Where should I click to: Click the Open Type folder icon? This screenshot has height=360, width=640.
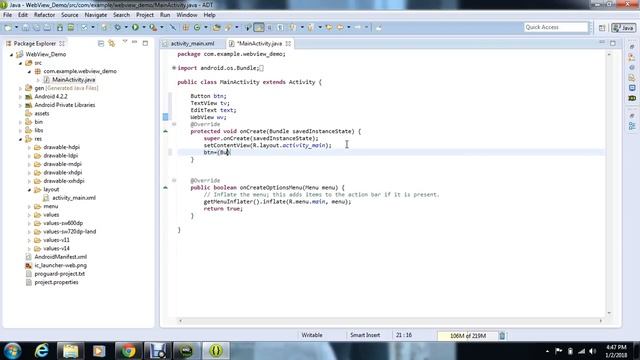pos(217,27)
